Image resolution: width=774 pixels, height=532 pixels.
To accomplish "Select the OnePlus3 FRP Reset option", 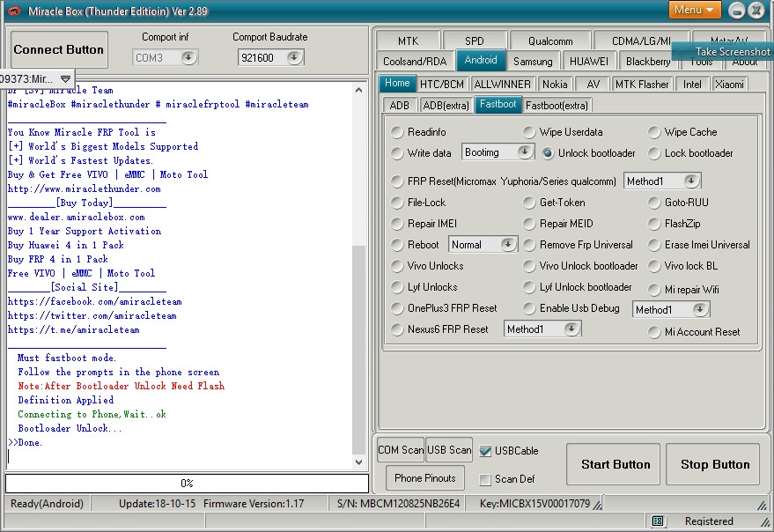I will pyautogui.click(x=397, y=308).
